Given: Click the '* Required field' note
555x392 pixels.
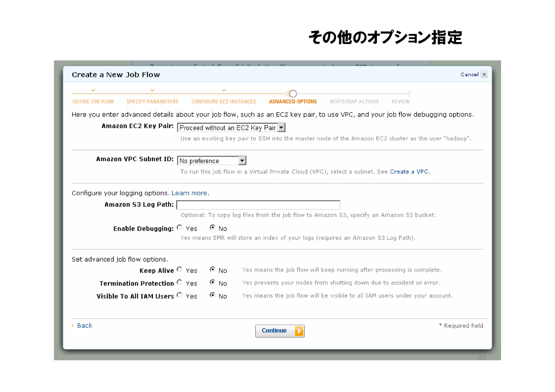Looking at the screenshot, I should (x=461, y=326).
